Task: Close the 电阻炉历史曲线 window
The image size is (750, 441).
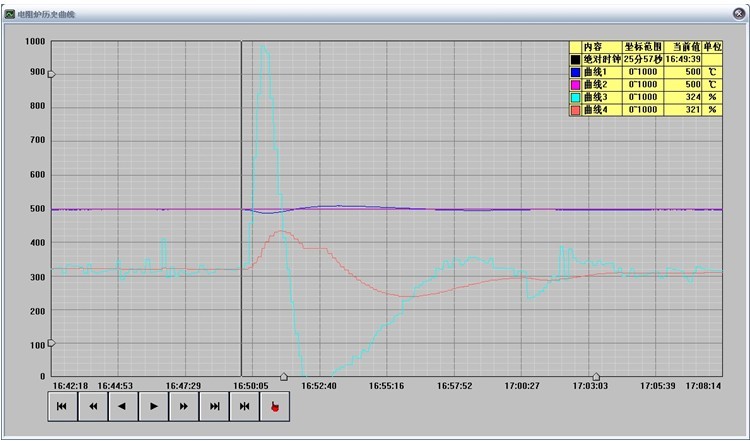Action: coord(737,14)
